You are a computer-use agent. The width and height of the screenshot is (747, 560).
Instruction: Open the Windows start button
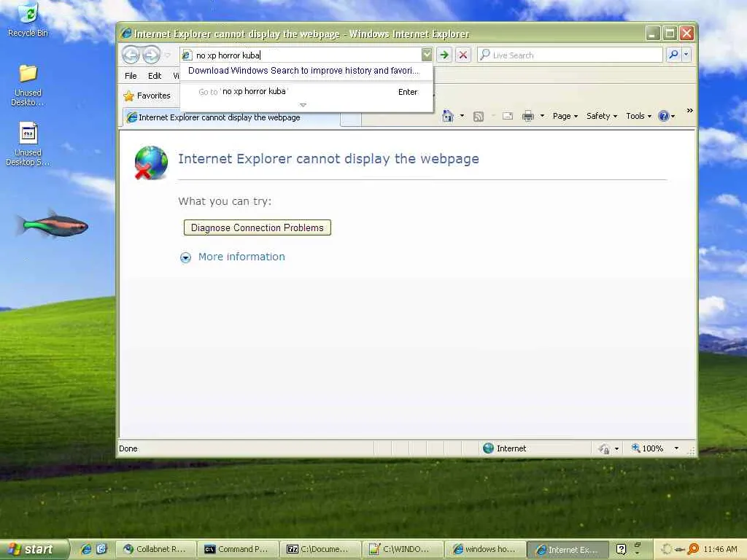34,549
